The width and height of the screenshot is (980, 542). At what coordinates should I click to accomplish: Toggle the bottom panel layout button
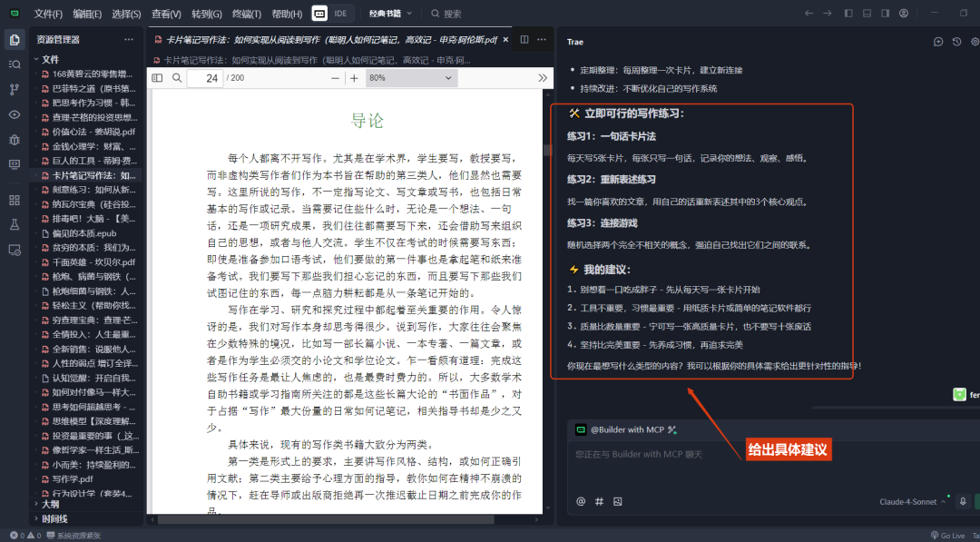pos(867,13)
